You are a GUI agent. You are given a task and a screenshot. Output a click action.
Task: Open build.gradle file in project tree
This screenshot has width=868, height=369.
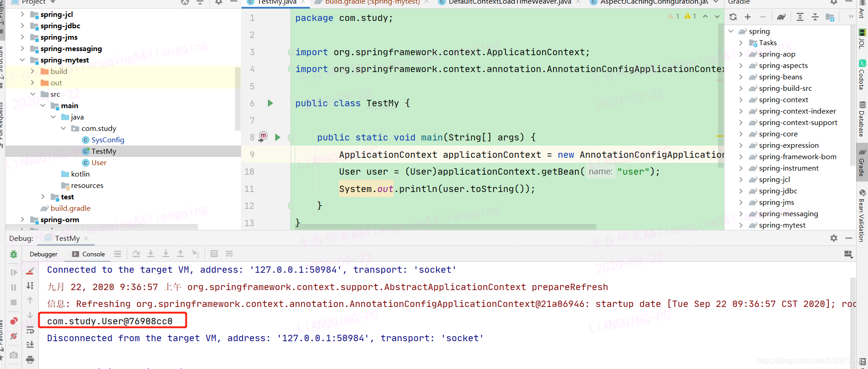click(66, 208)
